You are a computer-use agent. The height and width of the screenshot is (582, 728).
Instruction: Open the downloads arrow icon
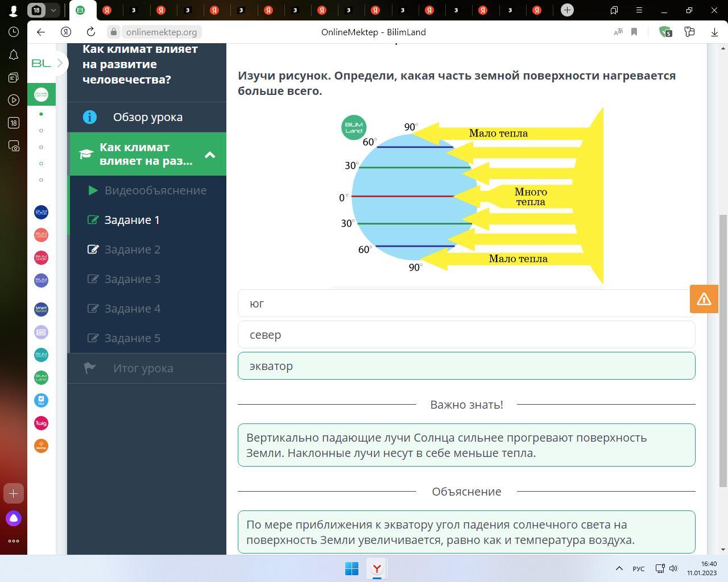(714, 32)
